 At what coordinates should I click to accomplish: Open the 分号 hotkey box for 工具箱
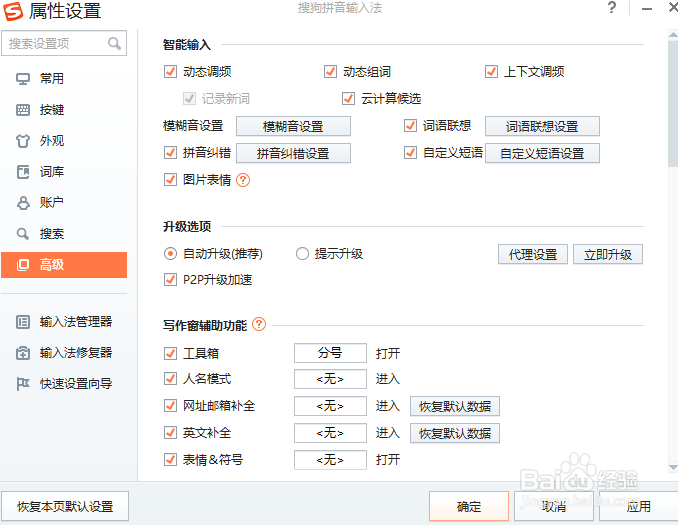click(330, 353)
